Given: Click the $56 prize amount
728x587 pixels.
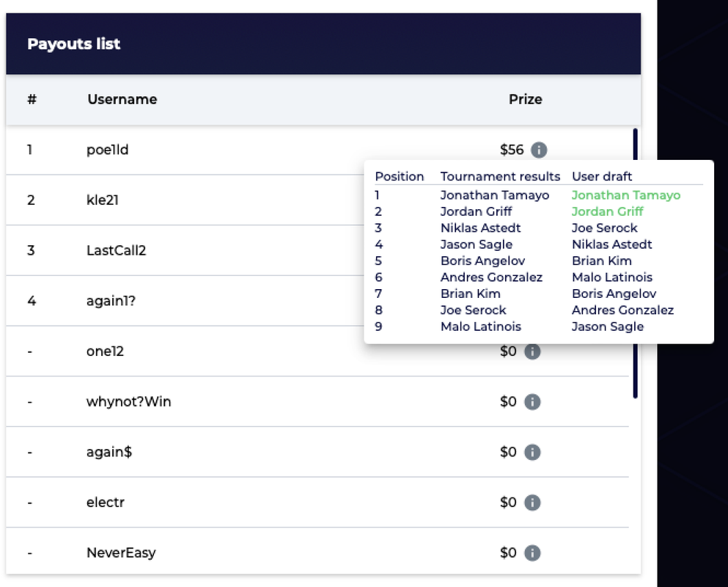Looking at the screenshot, I should click(x=512, y=150).
